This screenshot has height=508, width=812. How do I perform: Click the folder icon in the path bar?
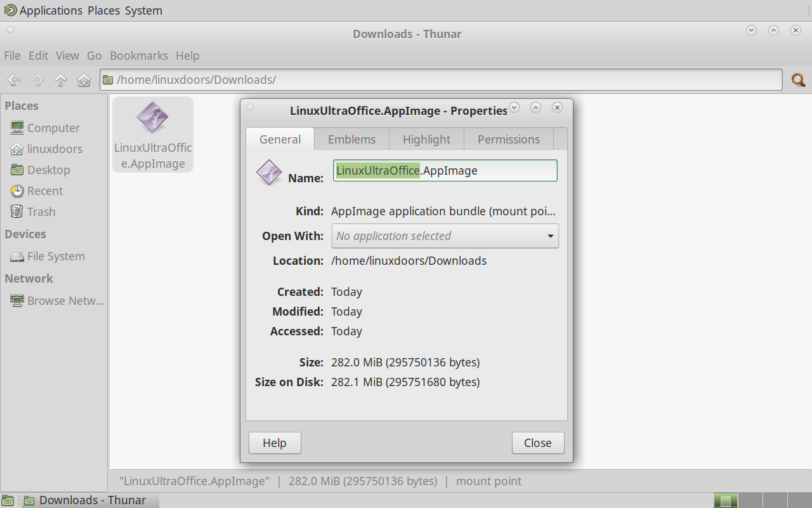108,80
